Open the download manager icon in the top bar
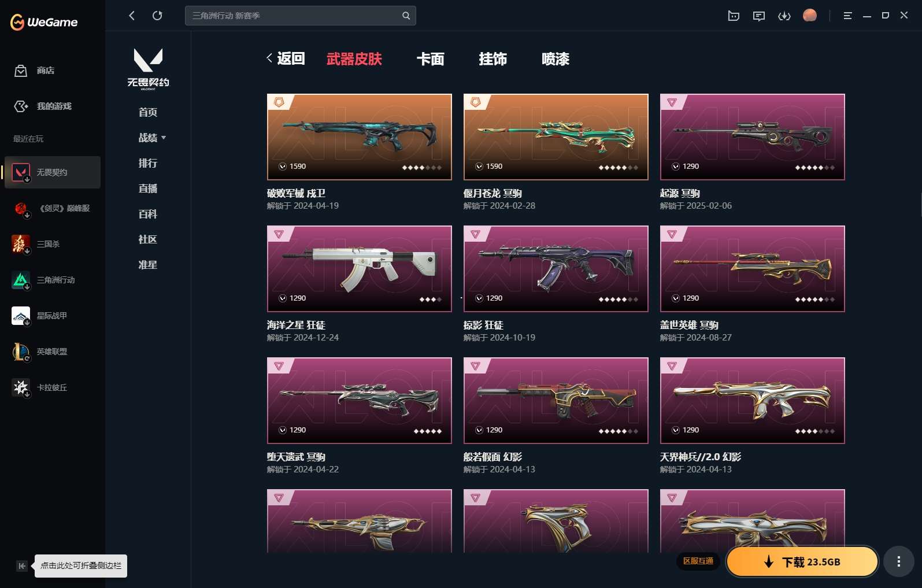Screen dimensions: 922x588 [784, 16]
